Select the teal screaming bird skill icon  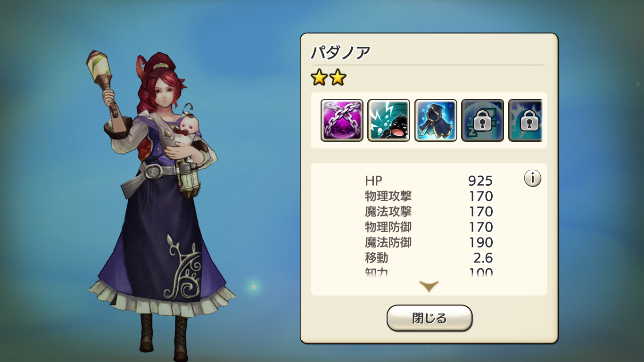(x=389, y=120)
